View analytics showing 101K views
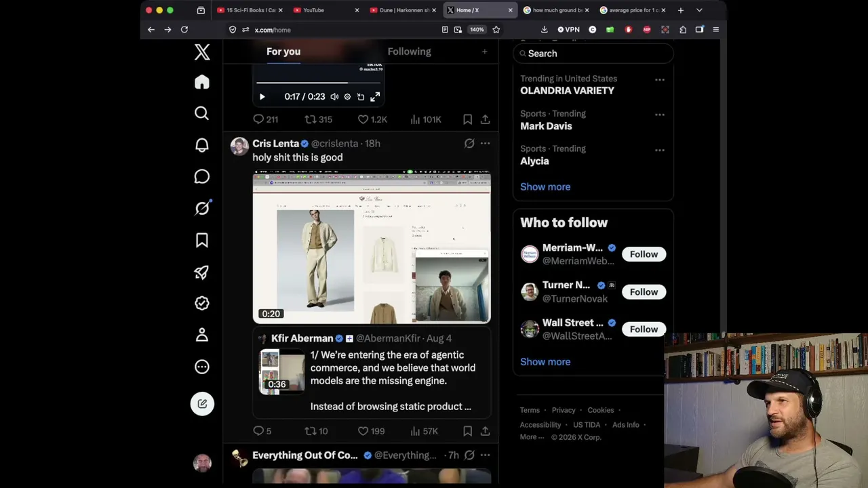The image size is (868, 488). click(425, 119)
